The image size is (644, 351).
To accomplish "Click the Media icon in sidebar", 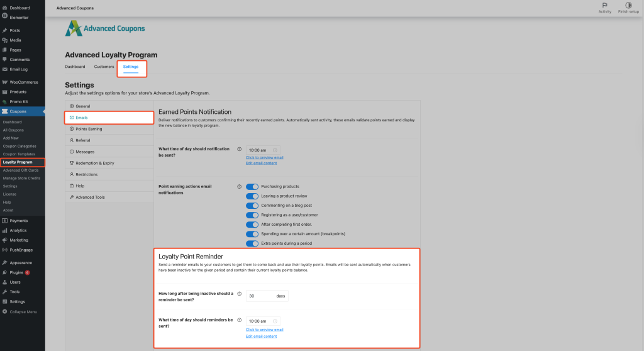I will (x=5, y=40).
